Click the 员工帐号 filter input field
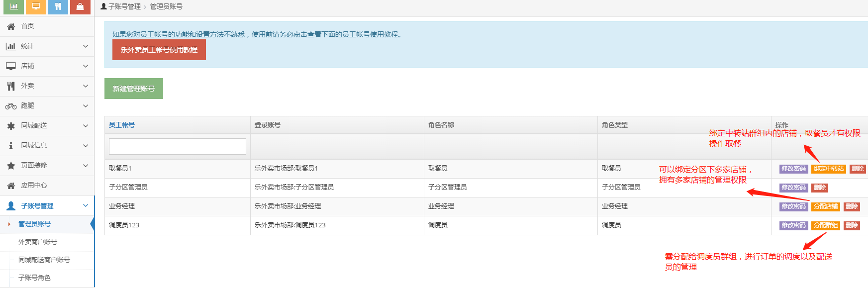Viewport: 868px width, 288px height. pos(177,146)
